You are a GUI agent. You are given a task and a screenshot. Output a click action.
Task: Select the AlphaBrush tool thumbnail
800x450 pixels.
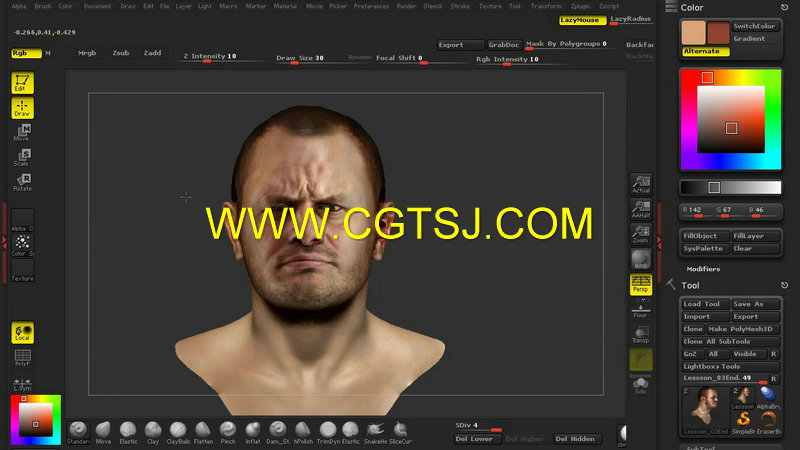tap(768, 398)
